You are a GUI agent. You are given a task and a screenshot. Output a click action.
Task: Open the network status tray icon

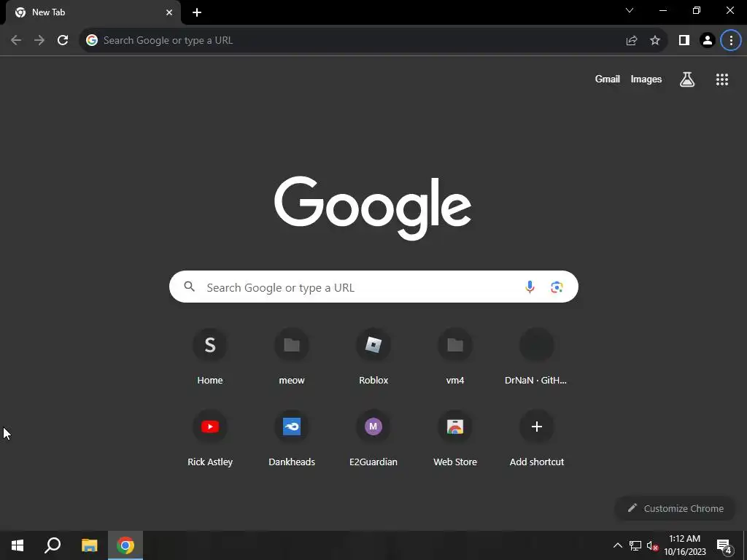pos(635,545)
